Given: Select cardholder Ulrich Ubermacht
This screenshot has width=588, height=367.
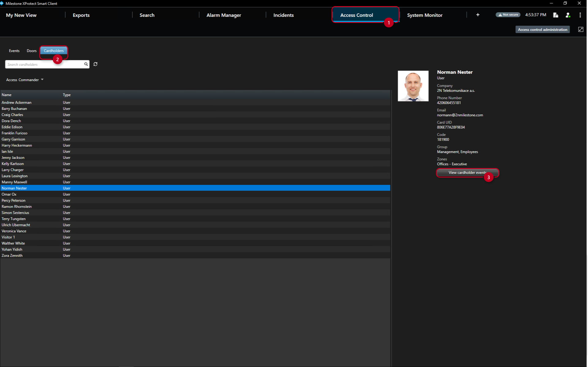Looking at the screenshot, I should coord(195,225).
